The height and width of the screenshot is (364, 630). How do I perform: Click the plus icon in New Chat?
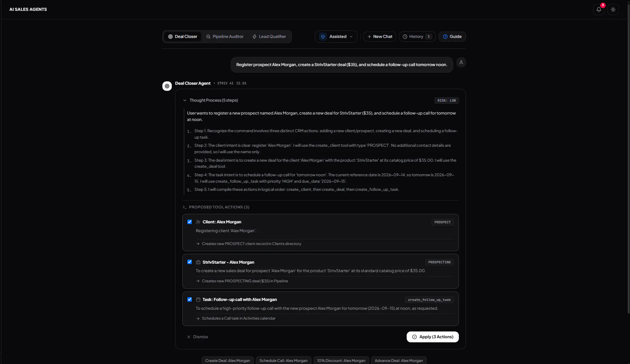[369, 37]
